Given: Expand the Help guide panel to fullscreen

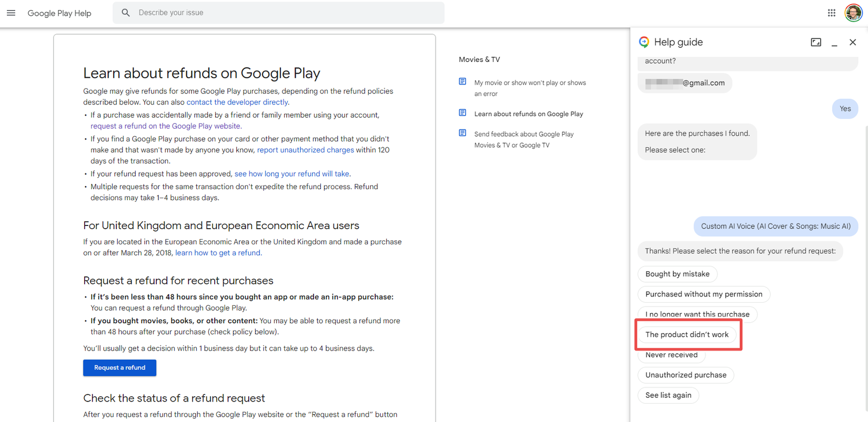Looking at the screenshot, I should pos(815,42).
